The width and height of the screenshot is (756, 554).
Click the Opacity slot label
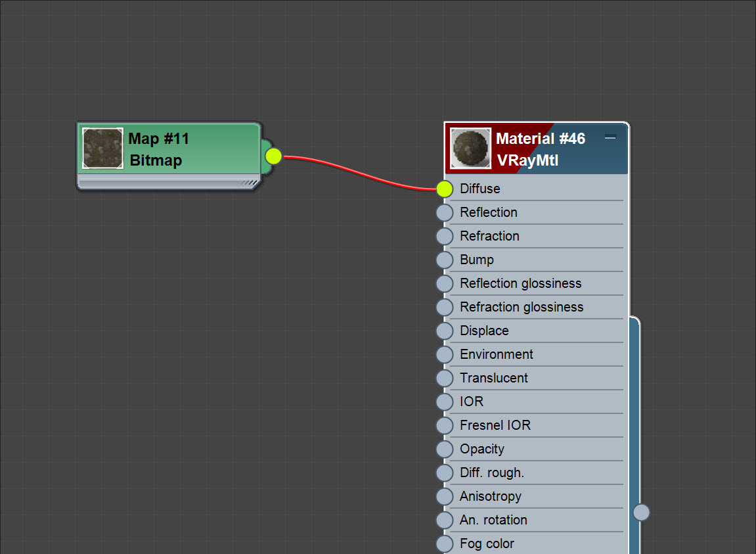(x=481, y=450)
